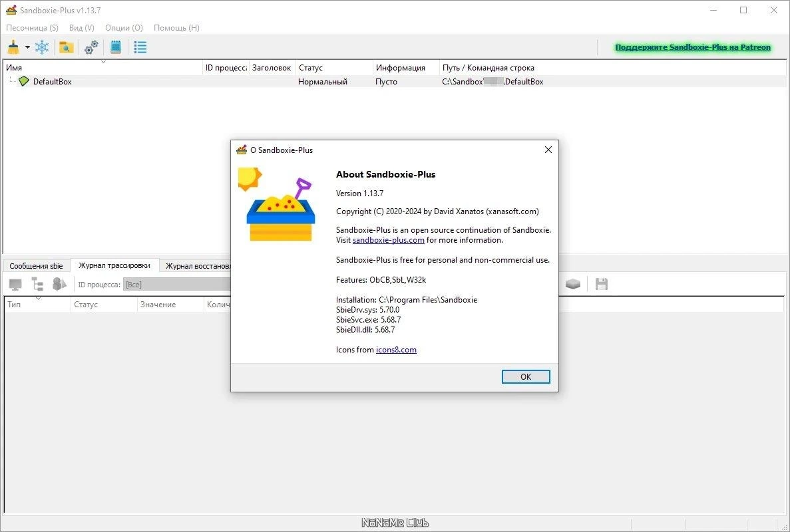Image resolution: width=790 pixels, height=532 pixels.
Task: Sort by ID процесса column header
Action: 226,67
